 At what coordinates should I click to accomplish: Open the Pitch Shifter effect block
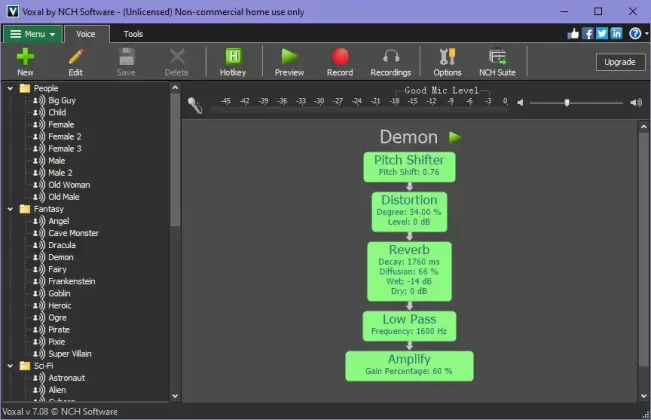tap(409, 167)
